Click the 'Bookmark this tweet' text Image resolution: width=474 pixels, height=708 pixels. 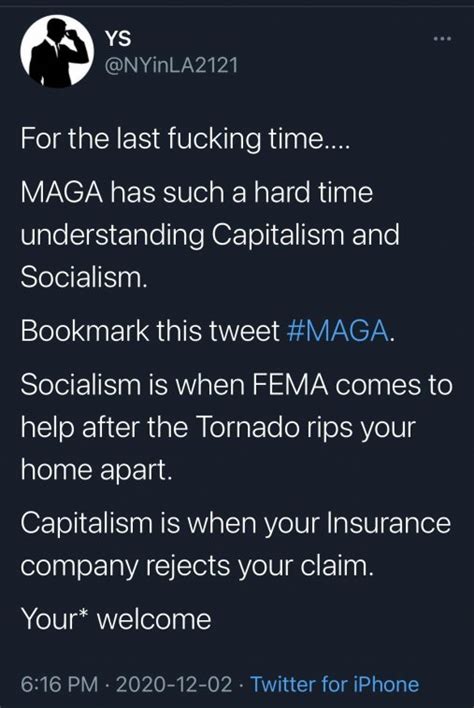click(x=150, y=331)
